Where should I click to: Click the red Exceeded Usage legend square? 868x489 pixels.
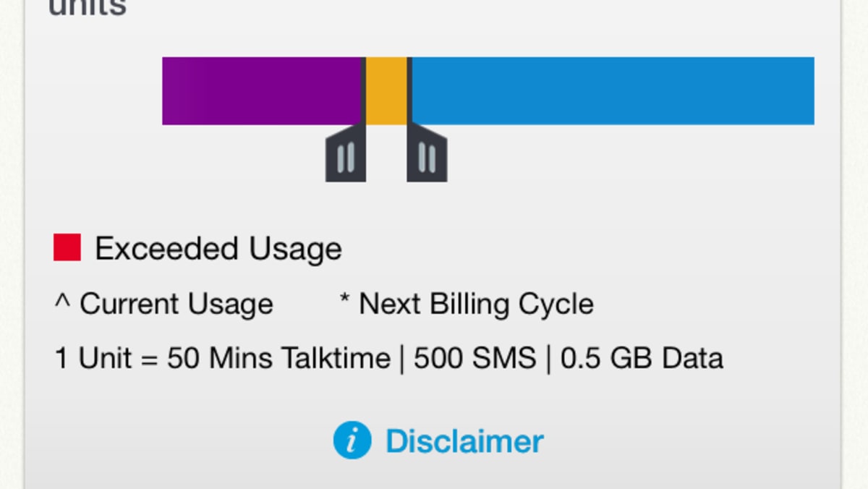[66, 247]
